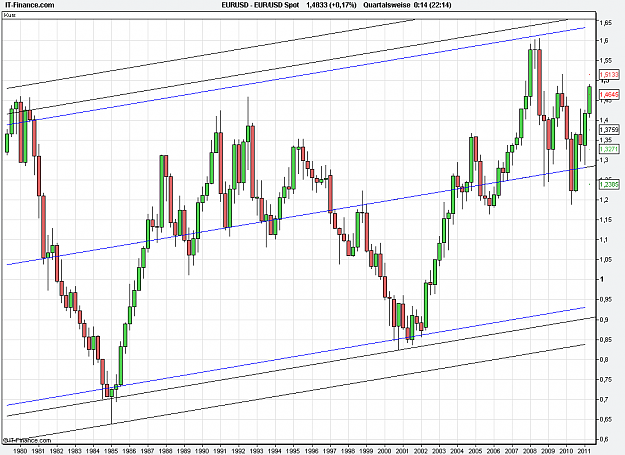This screenshot has height=455, width=625.
Task: Click the green 1,2385 price tag
Action: [x=609, y=184]
